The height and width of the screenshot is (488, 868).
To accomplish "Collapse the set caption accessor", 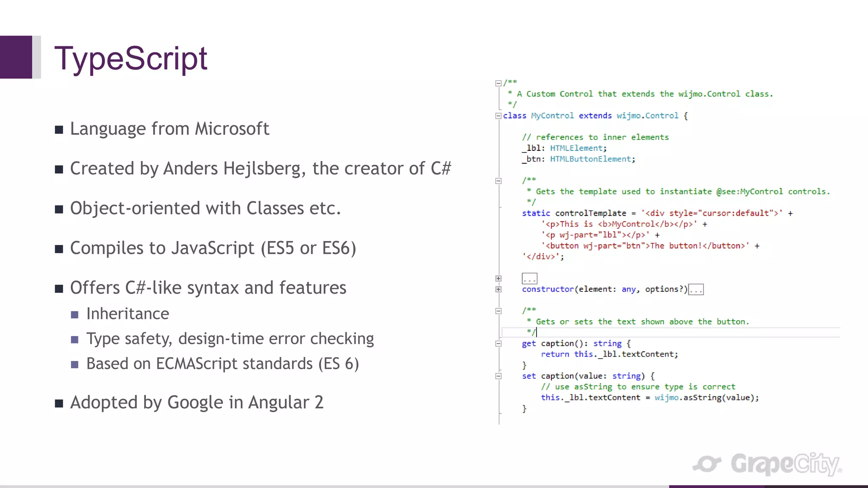I will pos(498,376).
